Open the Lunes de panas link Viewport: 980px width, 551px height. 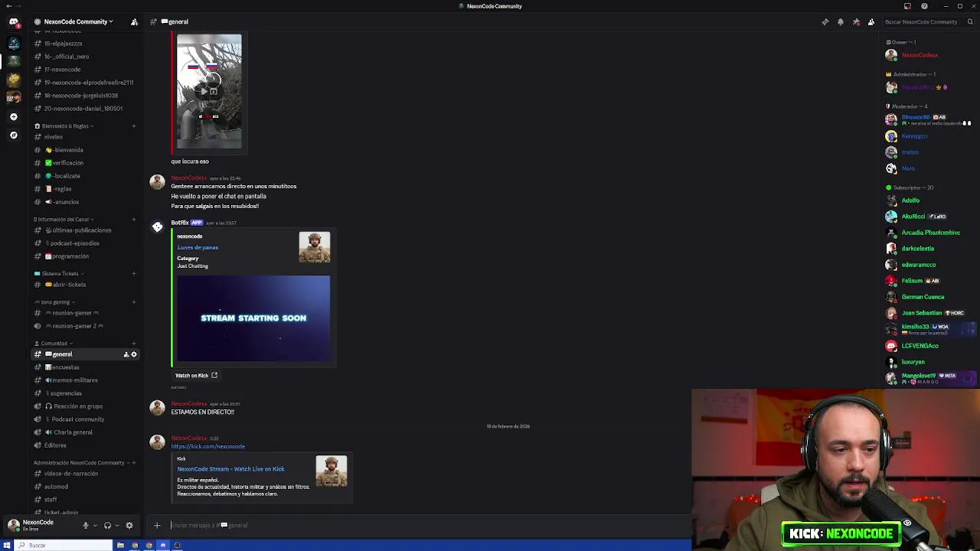coord(198,247)
